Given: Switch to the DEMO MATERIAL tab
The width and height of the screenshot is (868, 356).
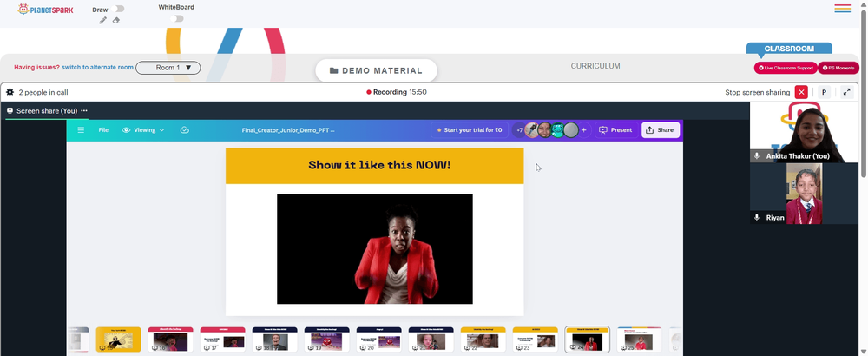Looking at the screenshot, I should point(376,71).
